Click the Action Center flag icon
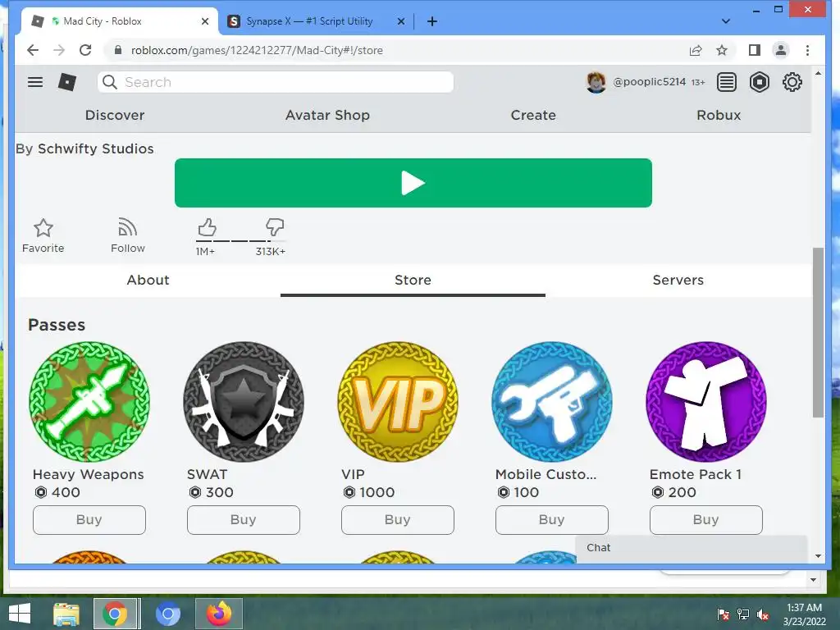This screenshot has width=840, height=630. tap(724, 614)
